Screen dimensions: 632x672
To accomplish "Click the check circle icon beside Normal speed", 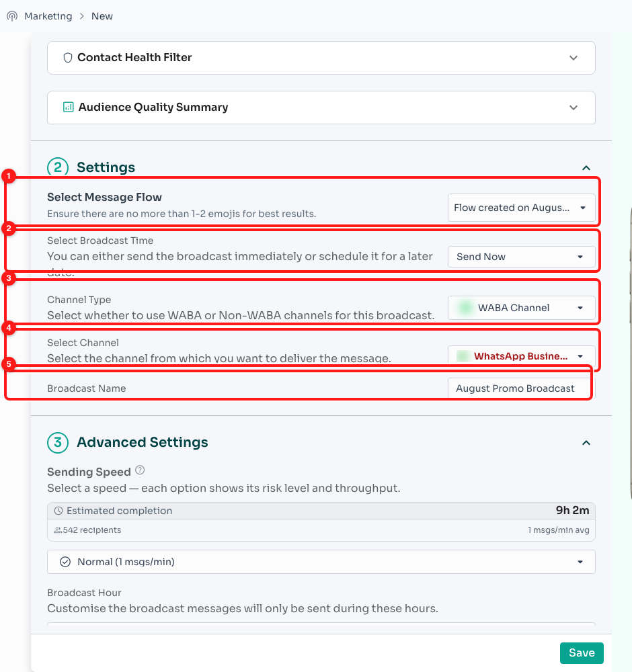I will [65, 562].
